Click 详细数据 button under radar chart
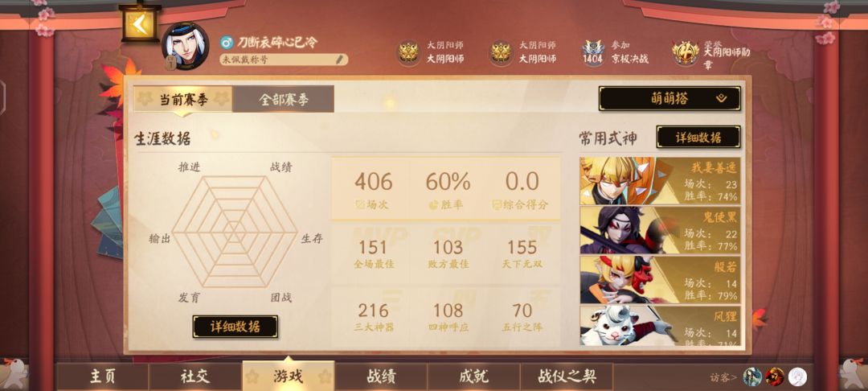The image size is (868, 391). [235, 327]
